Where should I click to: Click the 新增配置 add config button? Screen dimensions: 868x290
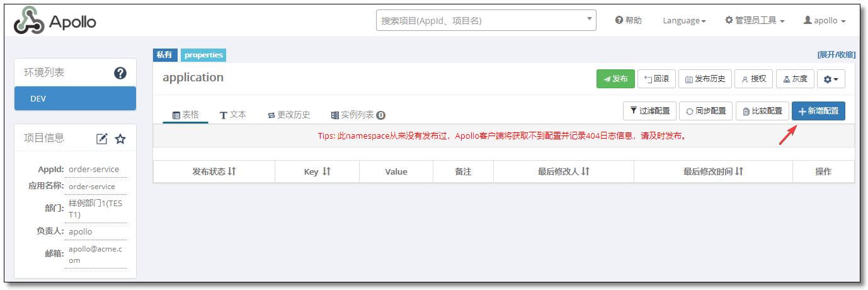pyautogui.click(x=818, y=111)
